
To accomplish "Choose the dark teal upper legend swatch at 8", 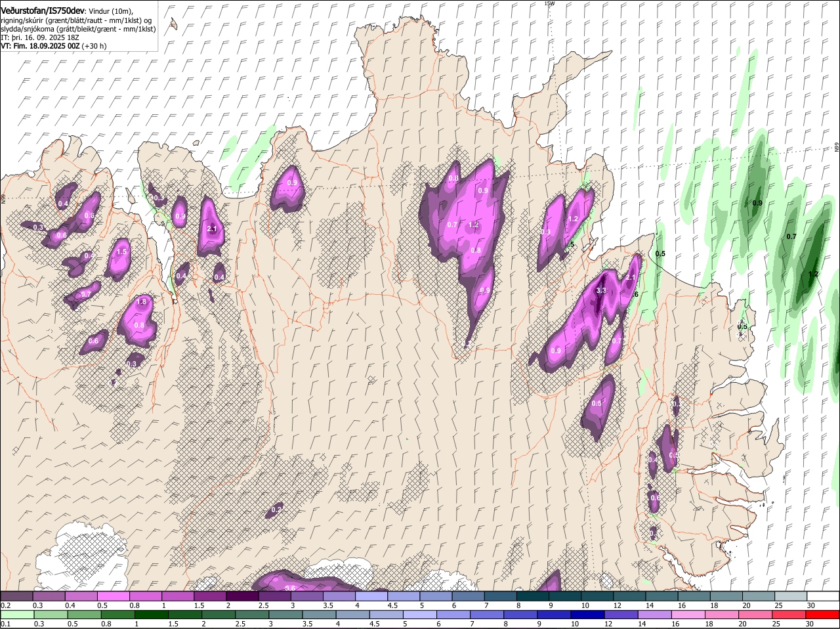I will 533,596.
